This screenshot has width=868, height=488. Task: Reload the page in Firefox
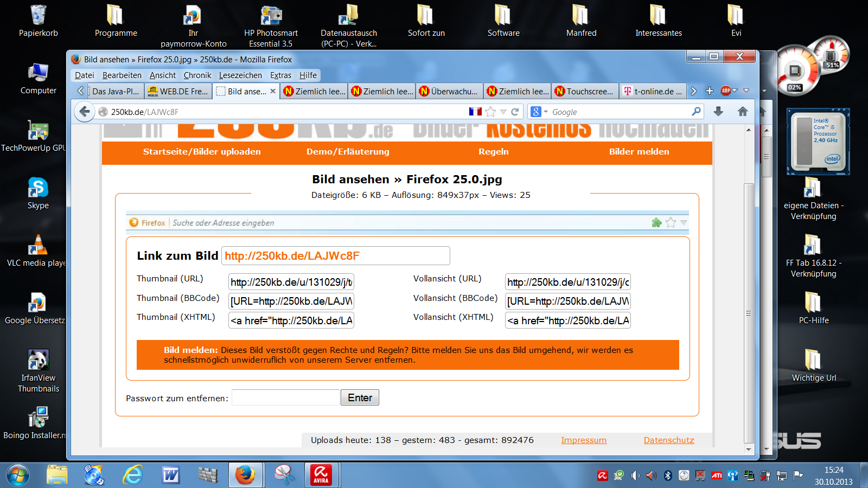515,112
